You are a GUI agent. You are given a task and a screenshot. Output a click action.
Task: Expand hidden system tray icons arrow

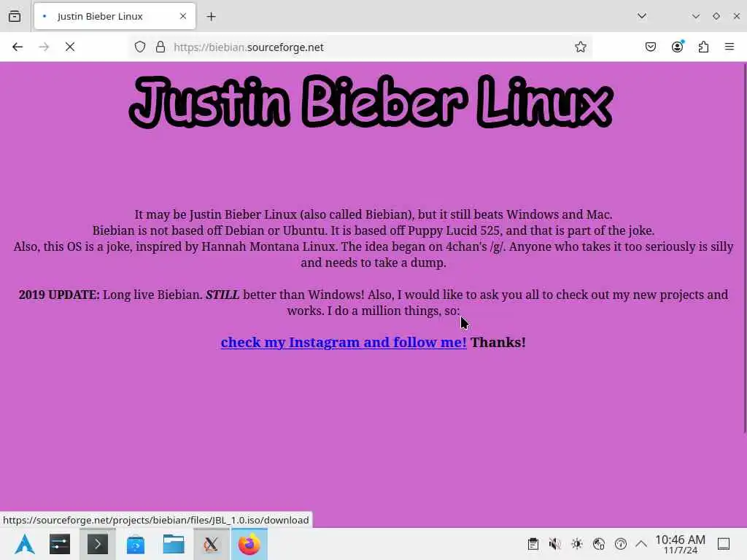pos(641,544)
